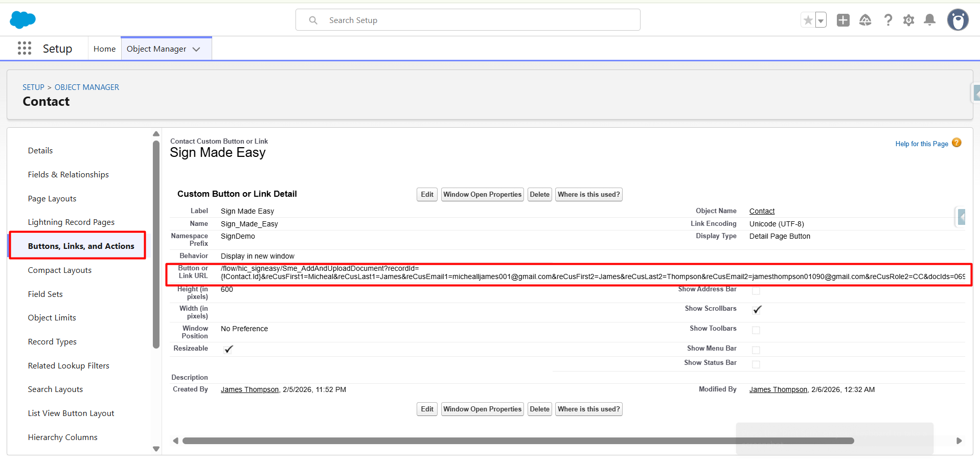Open the Favorites list dropdown arrow
Image resolution: width=980 pixels, height=462 pixels.
point(821,20)
